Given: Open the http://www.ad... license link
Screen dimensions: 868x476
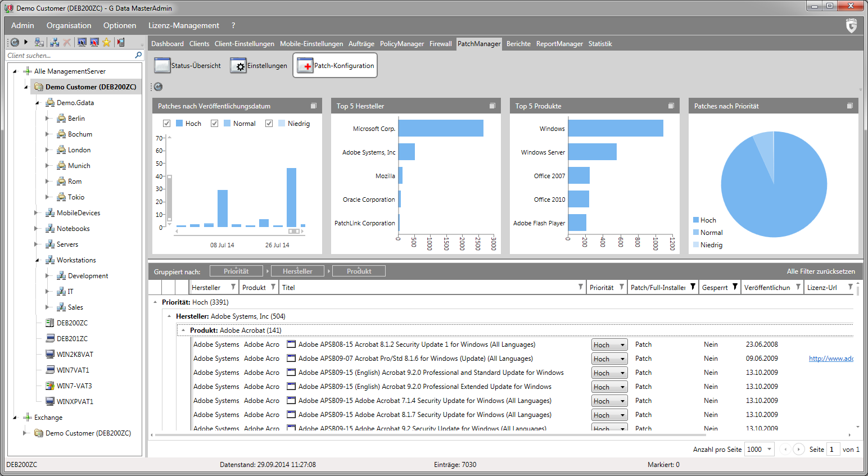Looking at the screenshot, I should click(830, 359).
